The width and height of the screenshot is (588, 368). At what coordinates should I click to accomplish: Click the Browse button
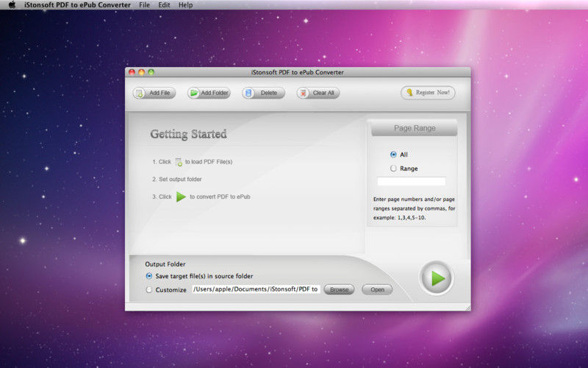click(339, 289)
